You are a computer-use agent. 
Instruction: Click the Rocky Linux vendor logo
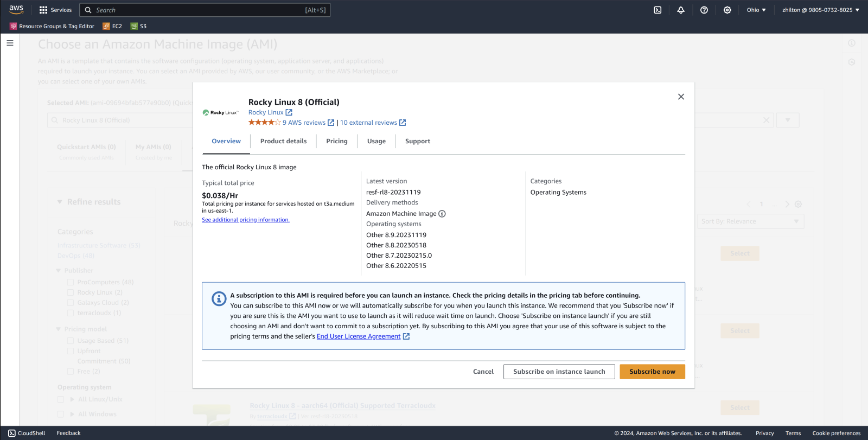coord(221,112)
